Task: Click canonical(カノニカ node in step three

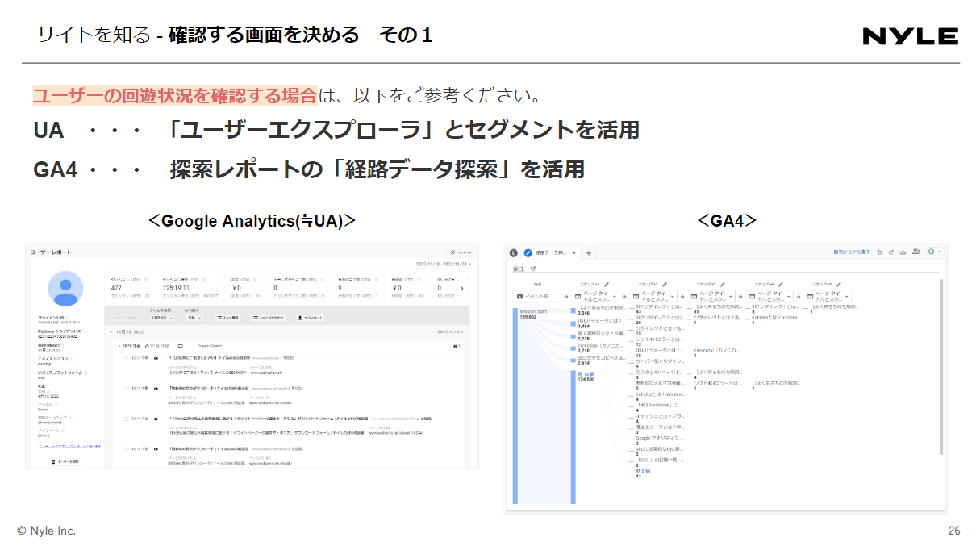Action: [718, 350]
